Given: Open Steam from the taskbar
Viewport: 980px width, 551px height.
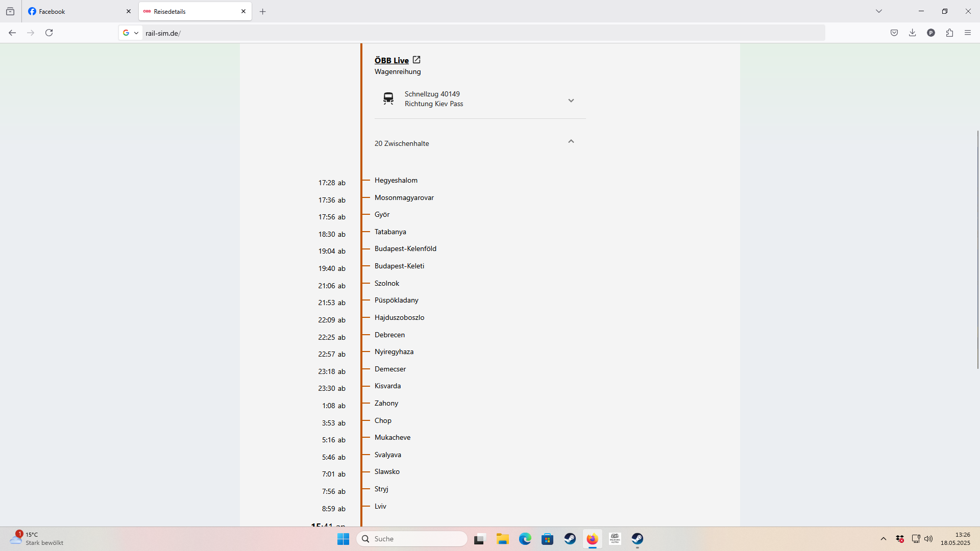Looking at the screenshot, I should click(570, 539).
